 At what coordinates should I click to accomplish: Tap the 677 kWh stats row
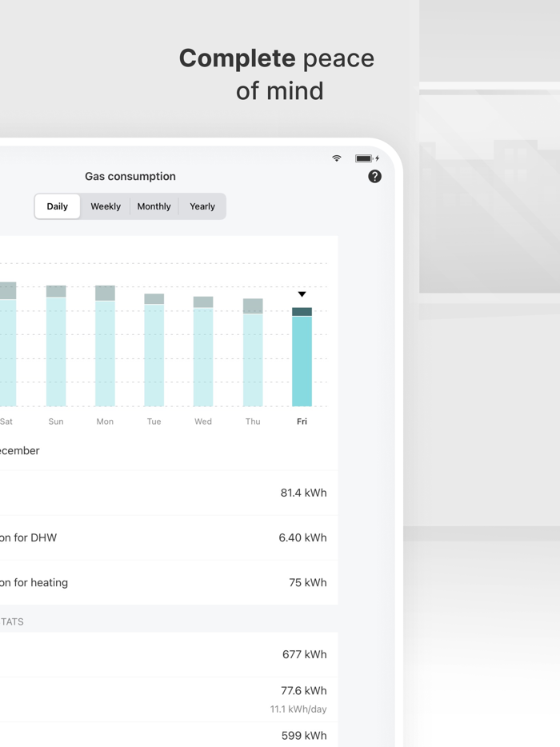168,654
